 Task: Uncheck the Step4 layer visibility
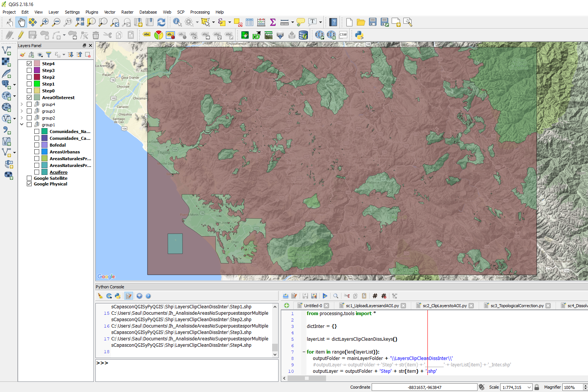(x=29, y=64)
